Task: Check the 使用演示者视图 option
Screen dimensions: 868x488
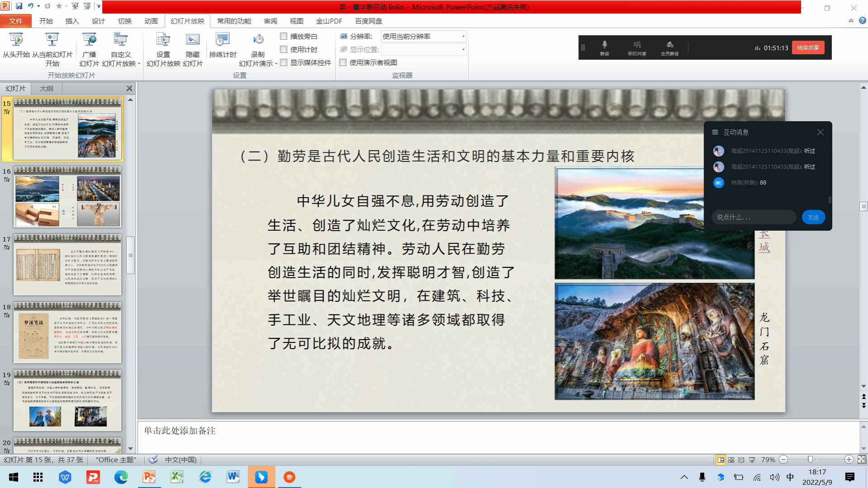Action: tap(343, 62)
